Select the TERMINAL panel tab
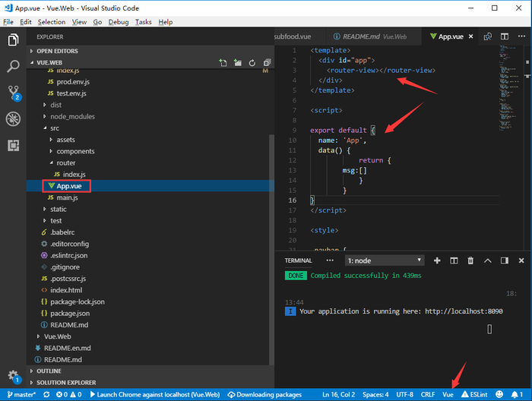The image size is (532, 401). [298, 260]
